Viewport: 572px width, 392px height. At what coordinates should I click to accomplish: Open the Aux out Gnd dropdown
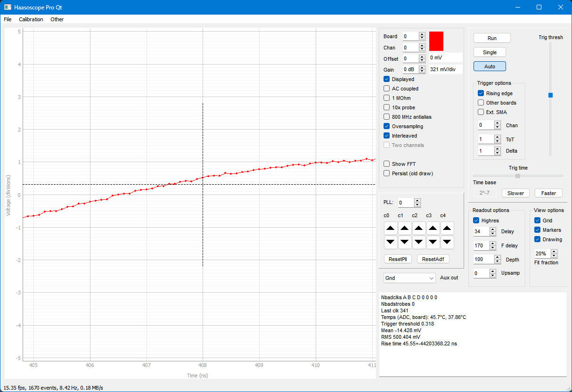pyautogui.click(x=409, y=278)
